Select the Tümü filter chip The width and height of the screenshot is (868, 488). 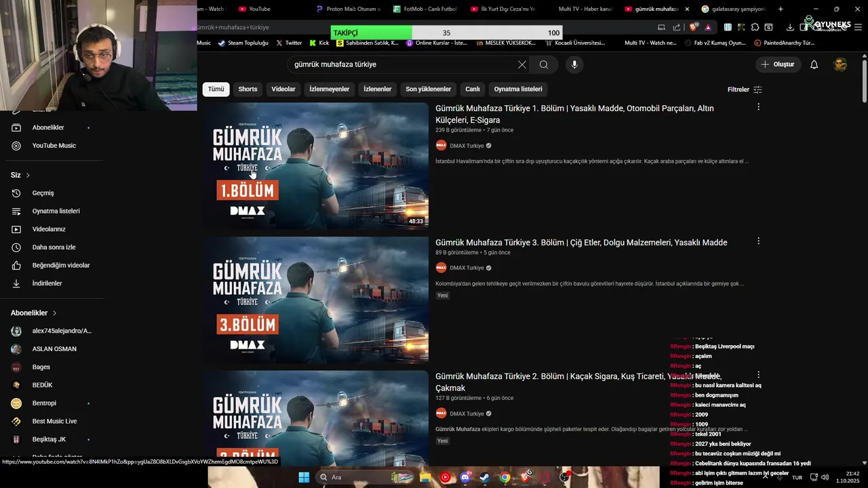[x=216, y=89]
